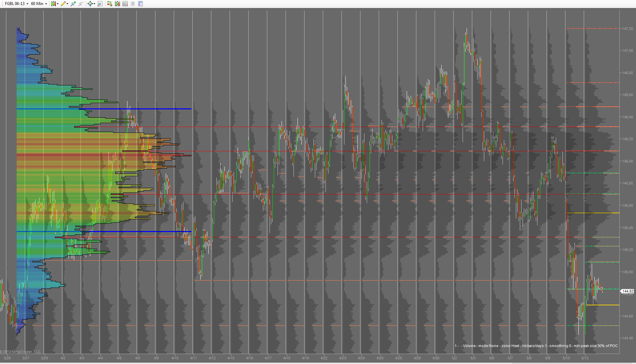Open the FGBL 06-13 instrument dropdown
Image resolution: width=636 pixels, height=364 pixels.
pos(16,4)
